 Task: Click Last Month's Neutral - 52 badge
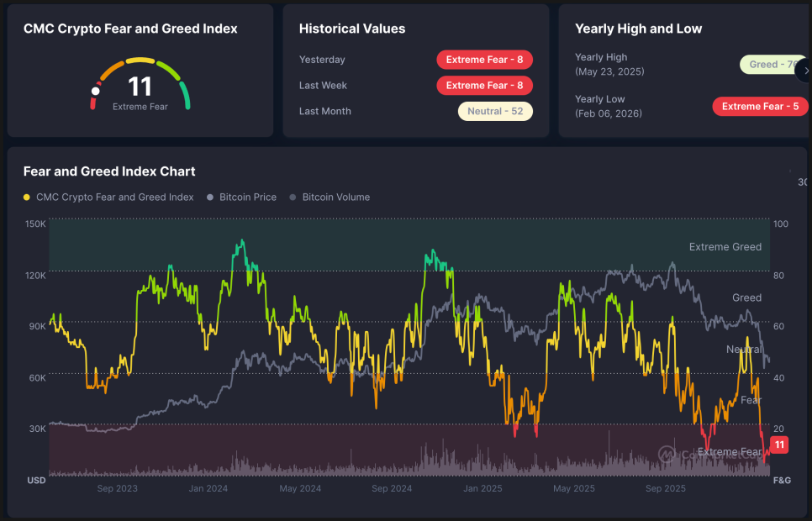[x=495, y=111]
